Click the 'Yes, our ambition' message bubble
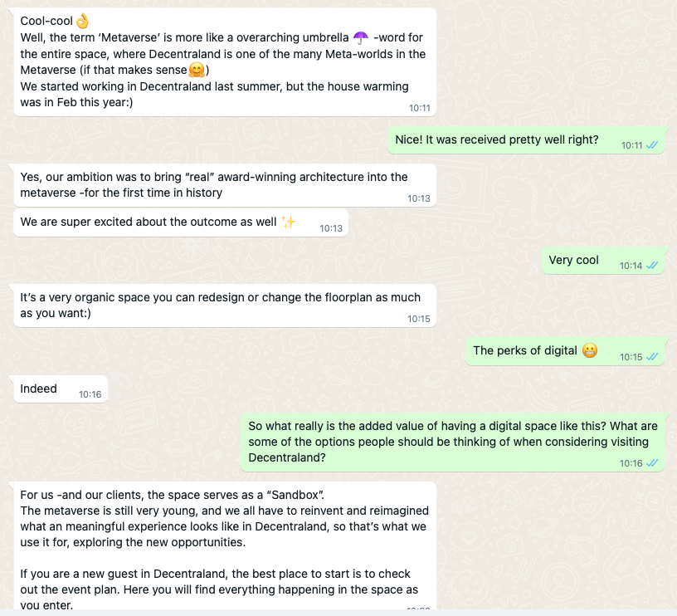 pos(214,184)
